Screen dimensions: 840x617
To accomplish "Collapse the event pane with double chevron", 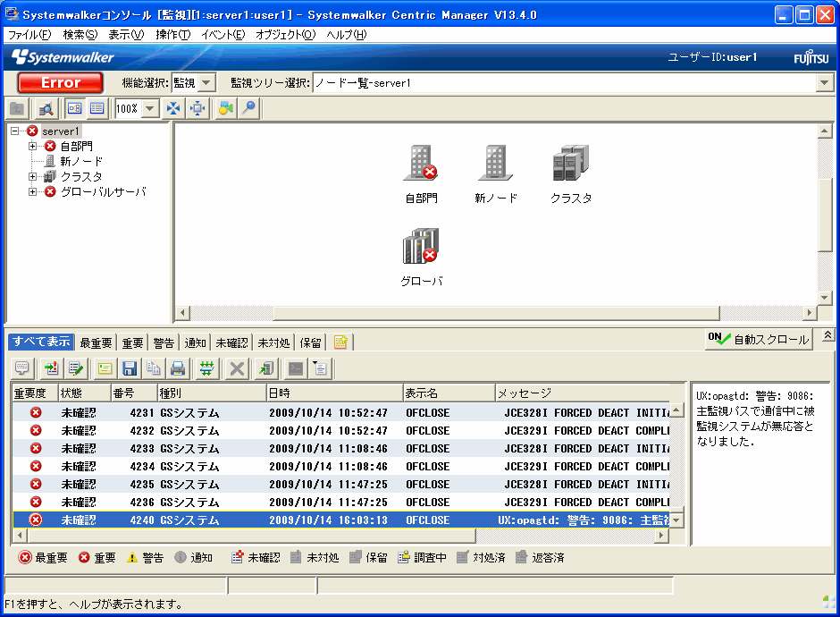I will (x=827, y=335).
